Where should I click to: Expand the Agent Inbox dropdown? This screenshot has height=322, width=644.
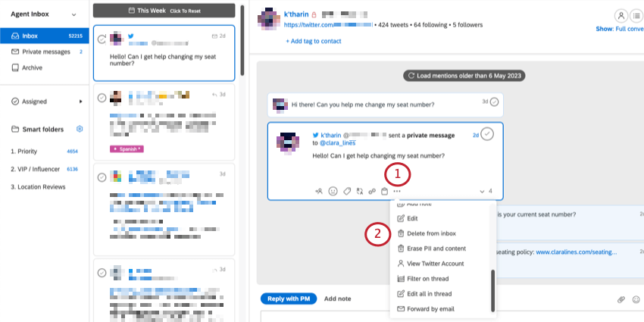click(74, 14)
